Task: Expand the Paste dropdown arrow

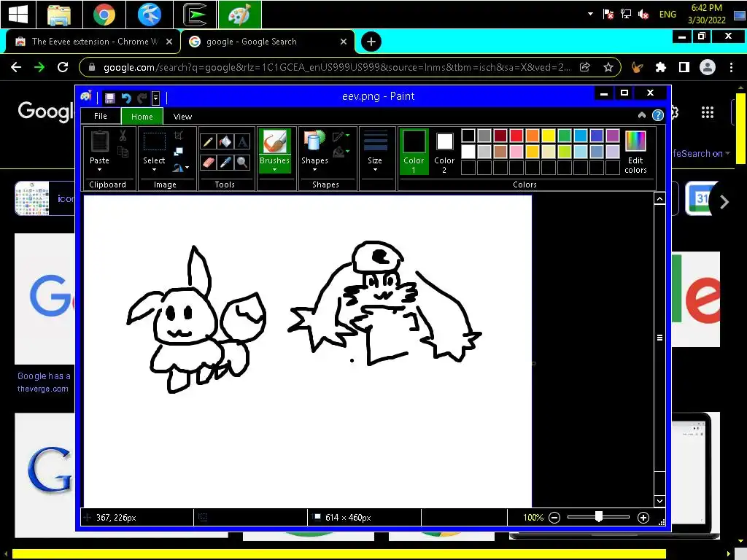Action: pyautogui.click(x=99, y=169)
